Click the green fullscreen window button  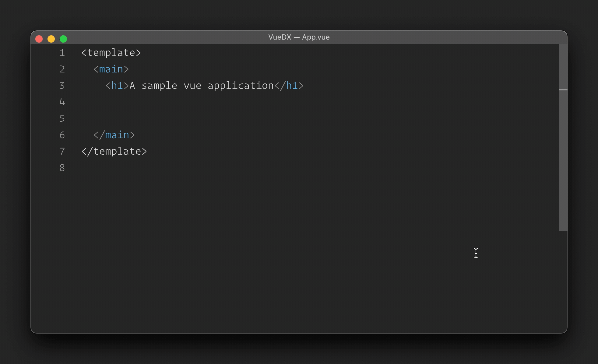(x=63, y=39)
